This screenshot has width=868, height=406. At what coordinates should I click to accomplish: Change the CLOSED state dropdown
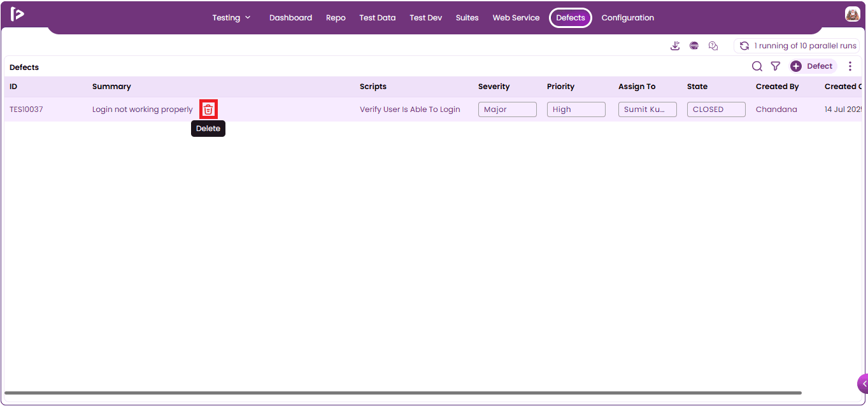click(x=716, y=109)
